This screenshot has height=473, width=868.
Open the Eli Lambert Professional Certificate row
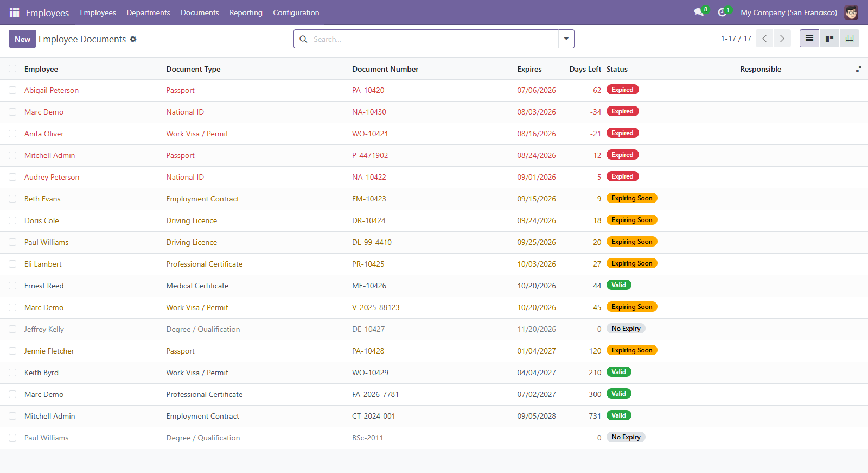(x=434, y=264)
